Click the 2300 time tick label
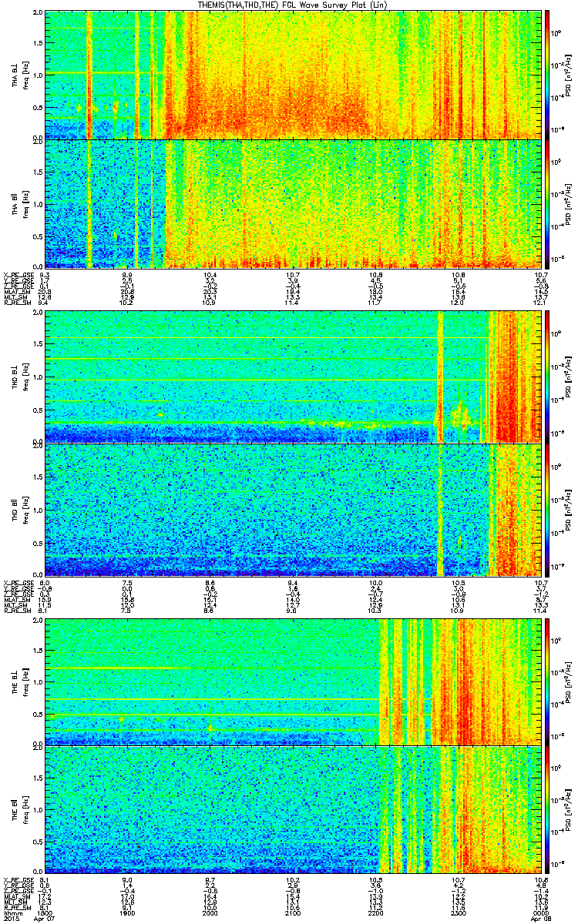578x924 pixels. click(x=458, y=912)
